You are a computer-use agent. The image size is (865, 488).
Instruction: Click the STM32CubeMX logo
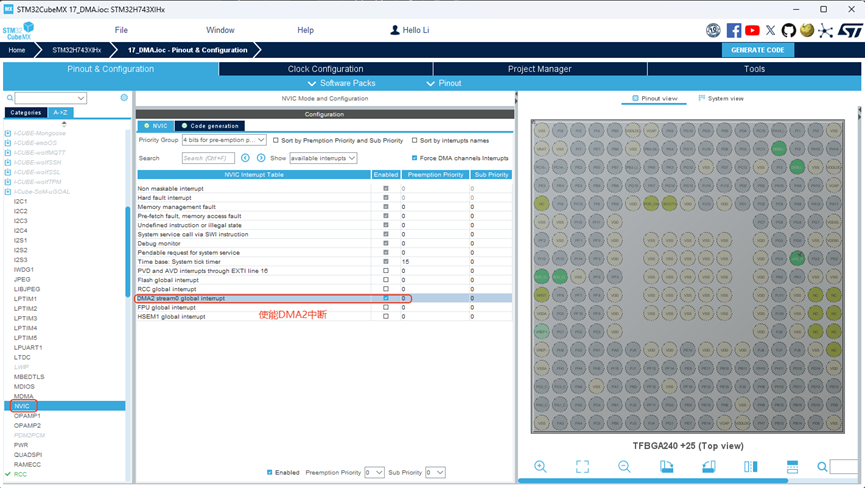[x=19, y=31]
